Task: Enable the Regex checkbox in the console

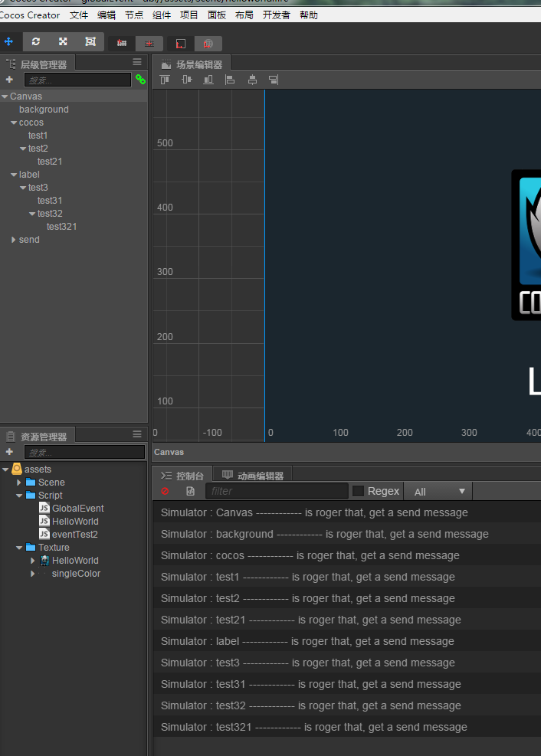Action: click(359, 491)
